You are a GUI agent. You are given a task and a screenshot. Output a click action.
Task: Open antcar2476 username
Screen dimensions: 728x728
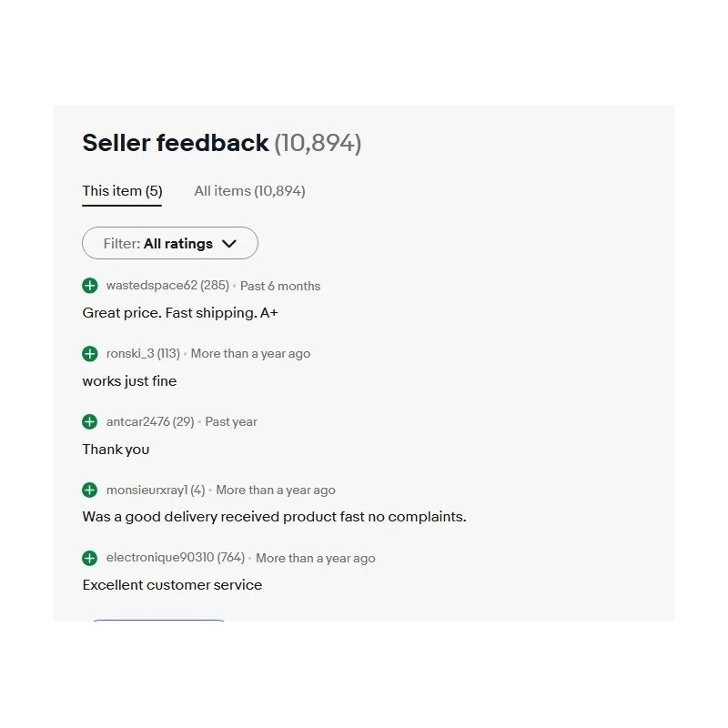[137, 422]
